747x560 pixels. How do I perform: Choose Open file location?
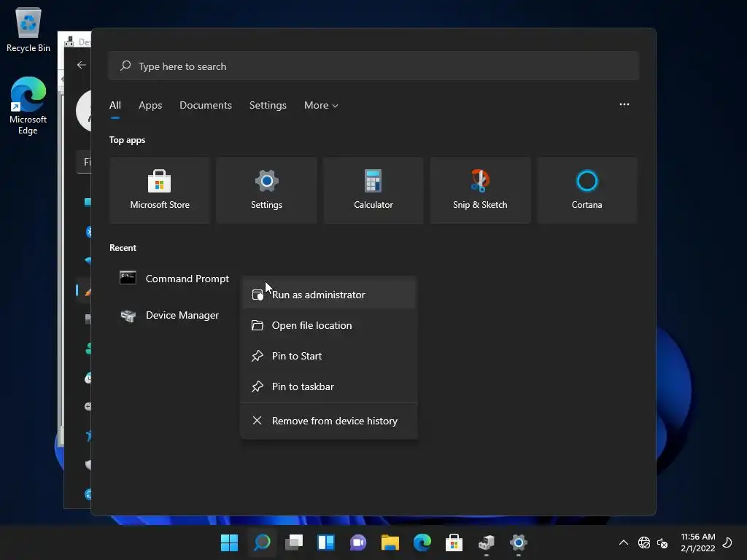pos(329,325)
